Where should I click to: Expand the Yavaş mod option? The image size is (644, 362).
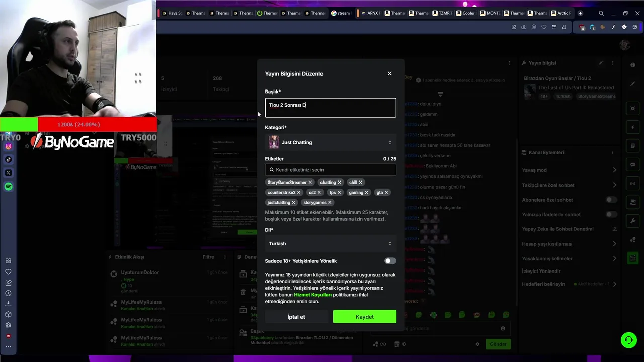(x=614, y=170)
